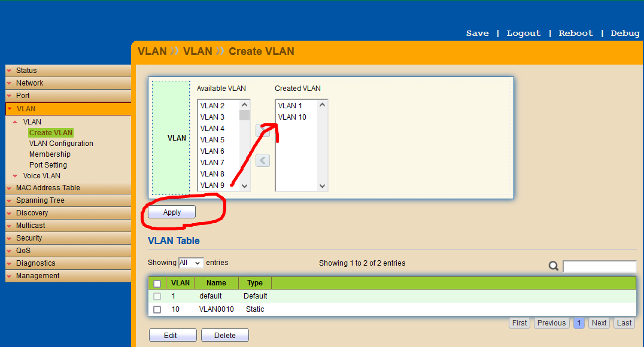Toggle the select-all checkbox in VLAN table header
The image size is (644, 347).
[157, 284]
